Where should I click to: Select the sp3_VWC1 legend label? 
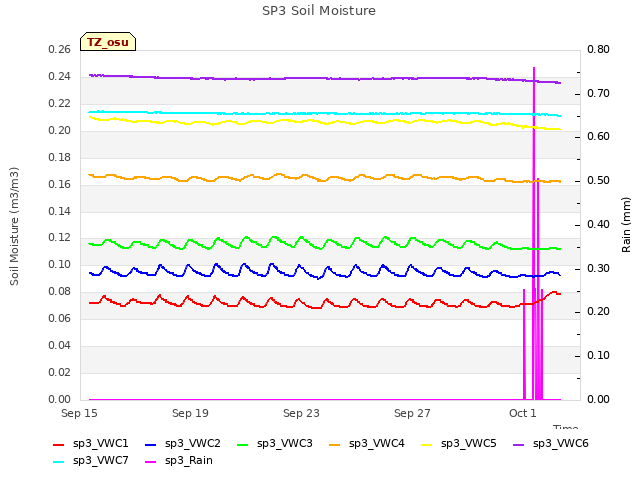(x=100, y=444)
